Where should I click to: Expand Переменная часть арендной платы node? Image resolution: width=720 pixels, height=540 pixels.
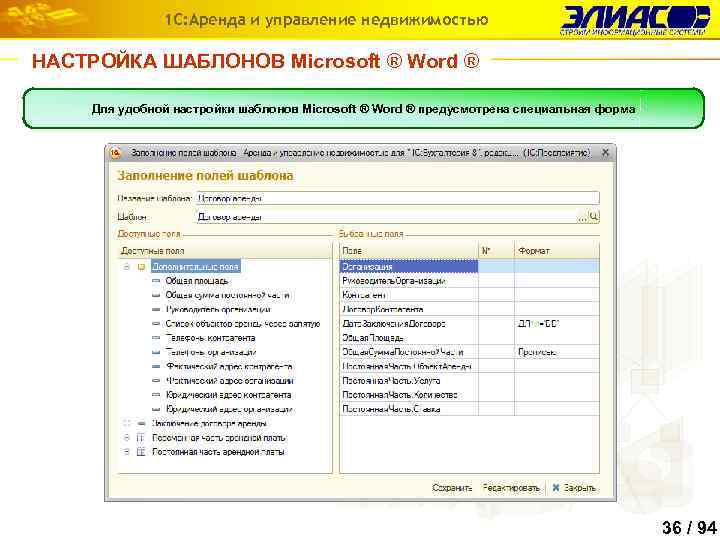click(x=127, y=438)
